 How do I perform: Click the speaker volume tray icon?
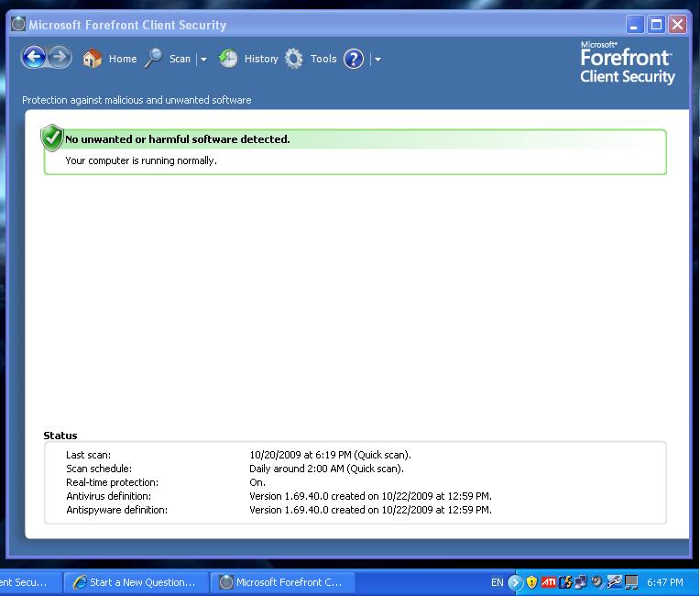tap(596, 581)
